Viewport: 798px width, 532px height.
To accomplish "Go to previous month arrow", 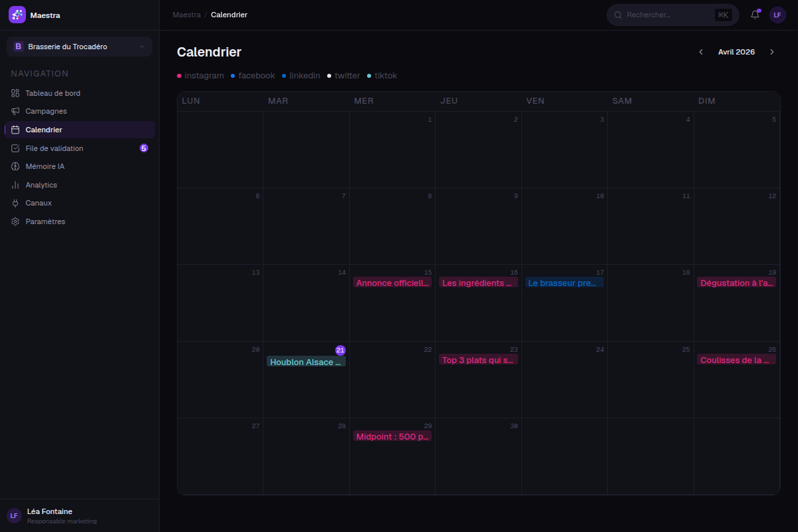I will pos(700,52).
